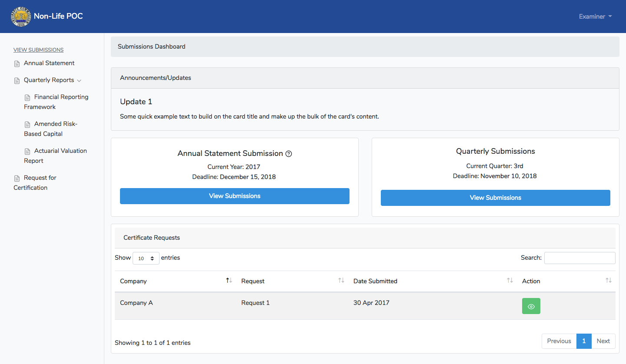Click View Submissions under Quarterly Submissions
626x364 pixels.
click(496, 198)
